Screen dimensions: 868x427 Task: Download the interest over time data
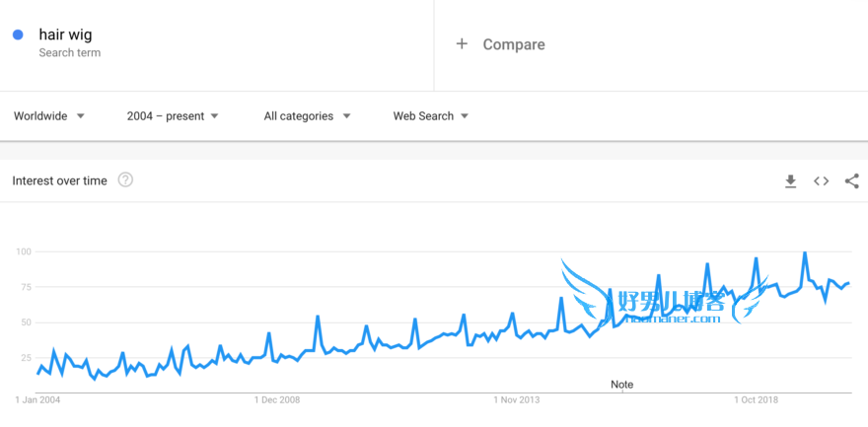790,181
